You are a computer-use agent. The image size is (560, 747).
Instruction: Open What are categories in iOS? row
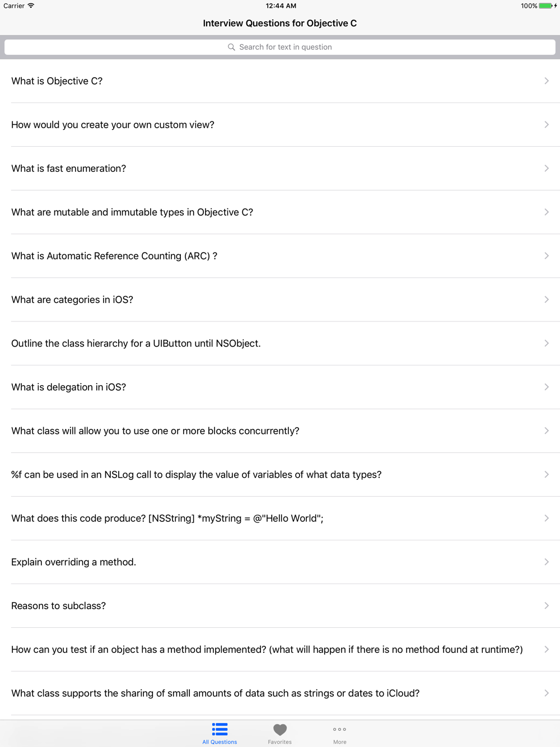tap(280, 300)
